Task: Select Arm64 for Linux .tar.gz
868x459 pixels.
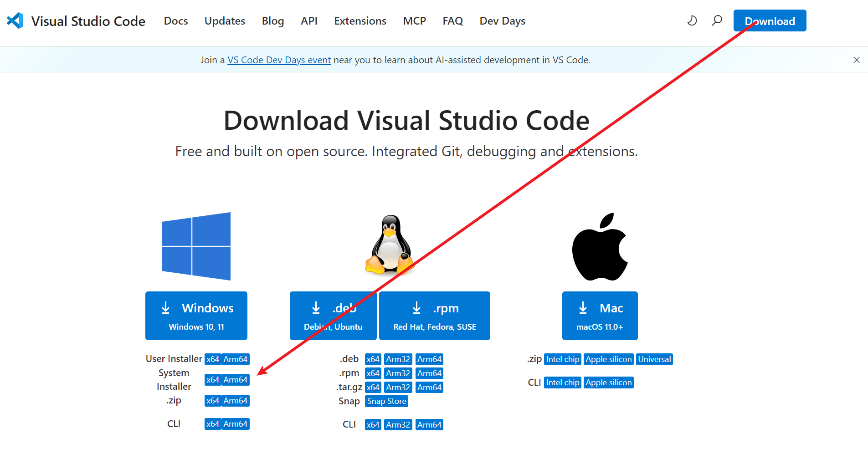Action: (x=429, y=388)
